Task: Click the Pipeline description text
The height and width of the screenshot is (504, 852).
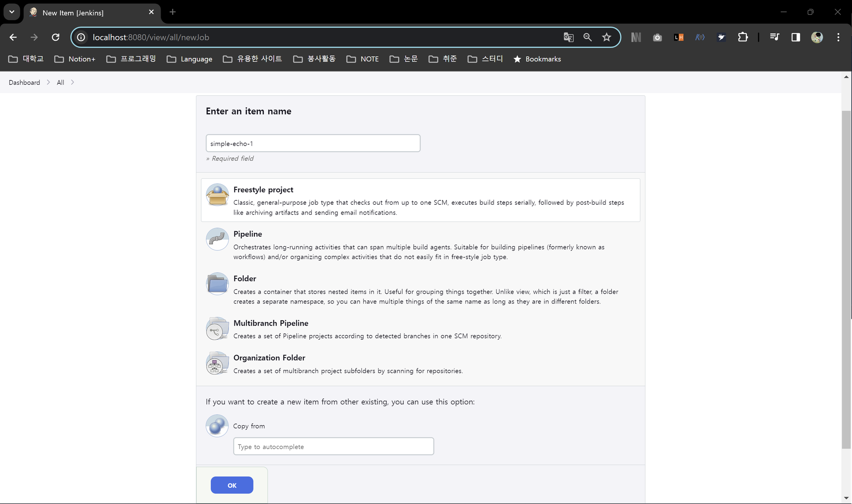Action: 419,252
